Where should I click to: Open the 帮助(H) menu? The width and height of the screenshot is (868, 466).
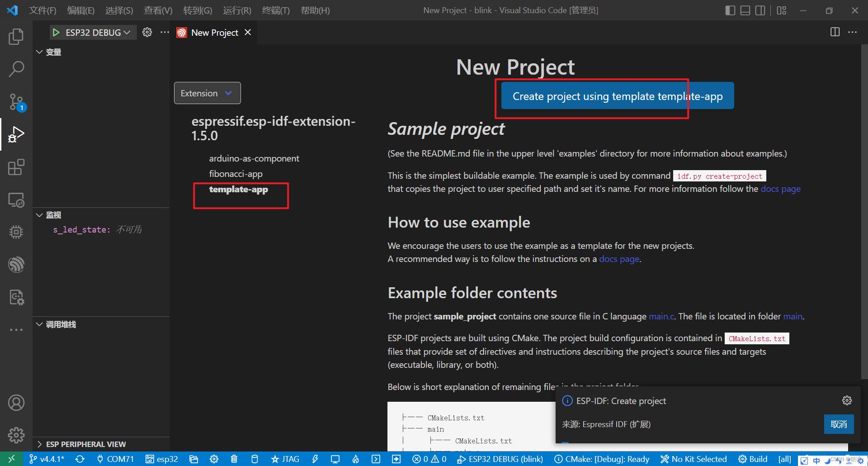[x=315, y=10]
